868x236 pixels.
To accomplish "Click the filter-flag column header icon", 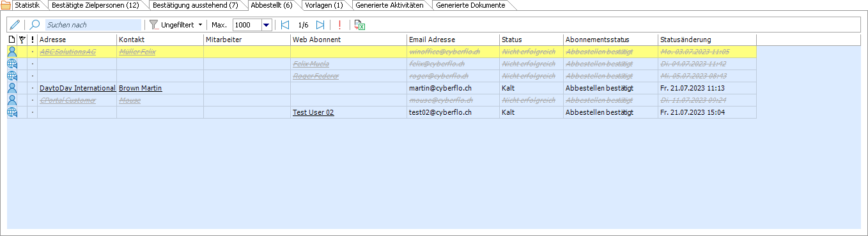I will coord(22,40).
